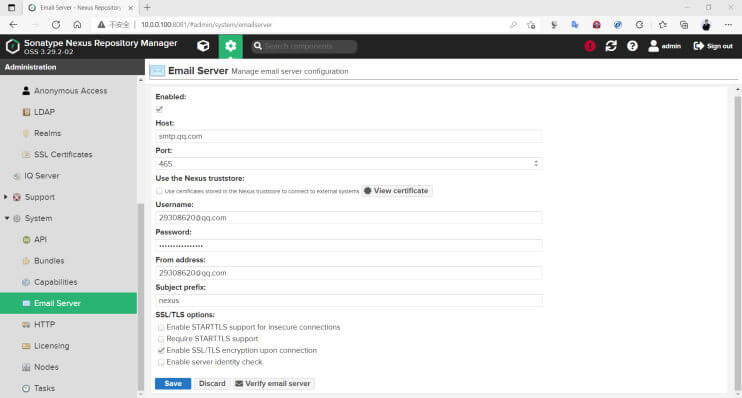The width and height of the screenshot is (742, 398).
Task: Check Require STARTTLS support
Action: click(161, 339)
